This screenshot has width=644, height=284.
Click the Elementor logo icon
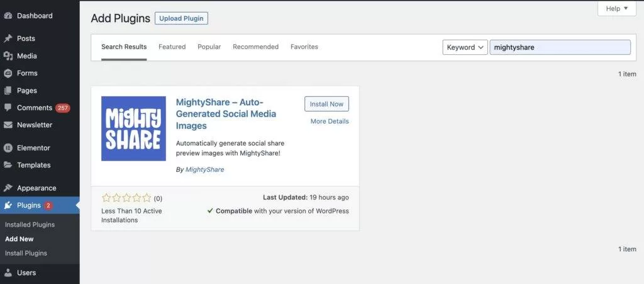[x=8, y=148]
